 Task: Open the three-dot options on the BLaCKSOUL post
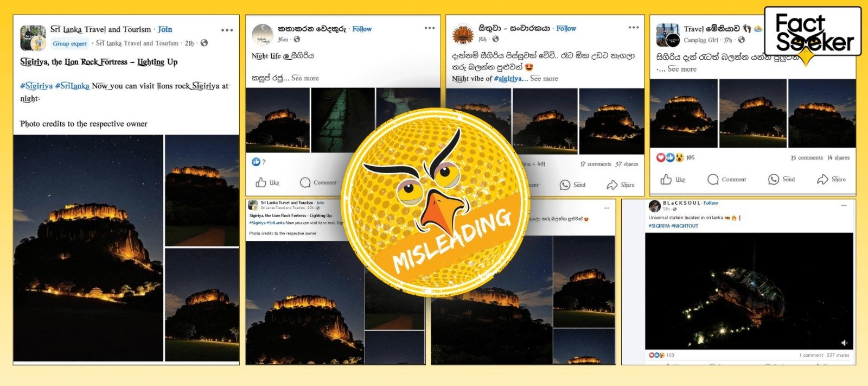coord(844,206)
